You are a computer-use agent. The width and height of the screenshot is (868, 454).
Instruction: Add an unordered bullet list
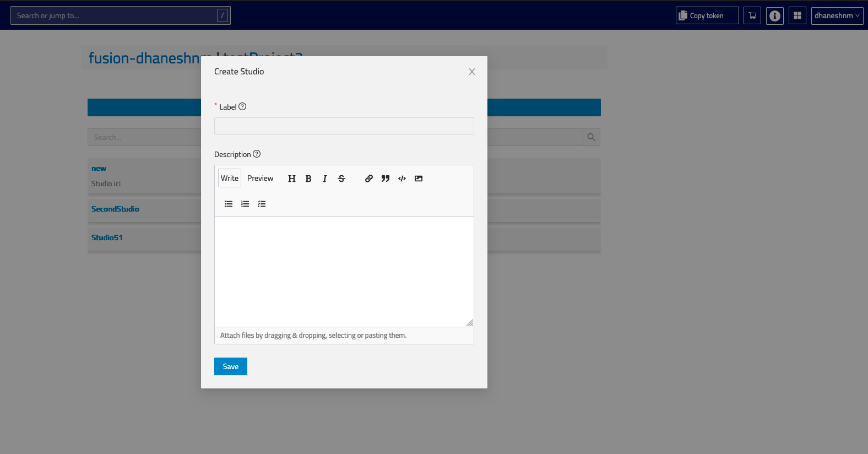tap(229, 204)
